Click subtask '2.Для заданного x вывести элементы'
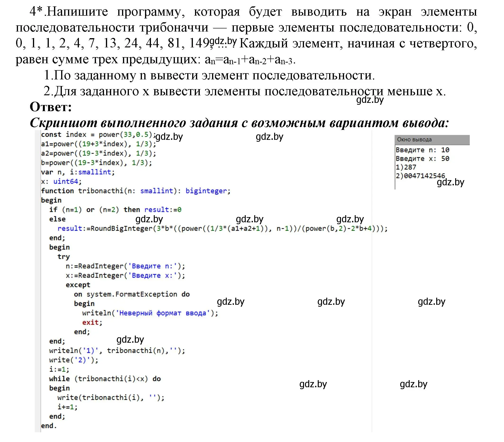The height and width of the screenshot is (442, 504). (x=245, y=91)
